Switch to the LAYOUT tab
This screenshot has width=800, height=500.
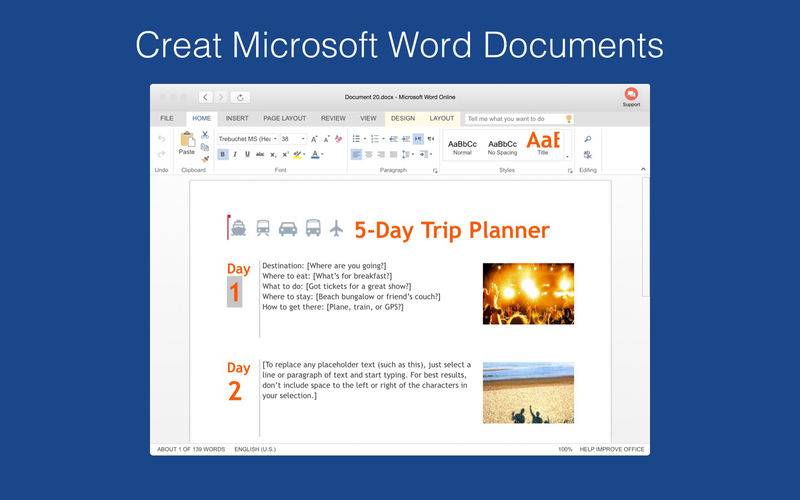point(442,118)
